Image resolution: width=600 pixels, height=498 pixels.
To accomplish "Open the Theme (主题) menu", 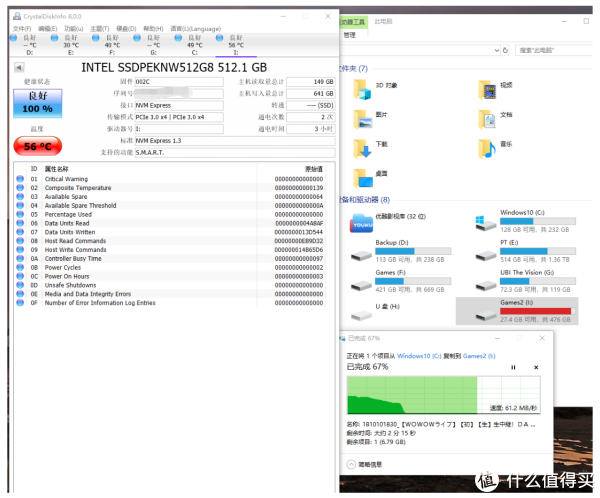I will click(x=99, y=29).
